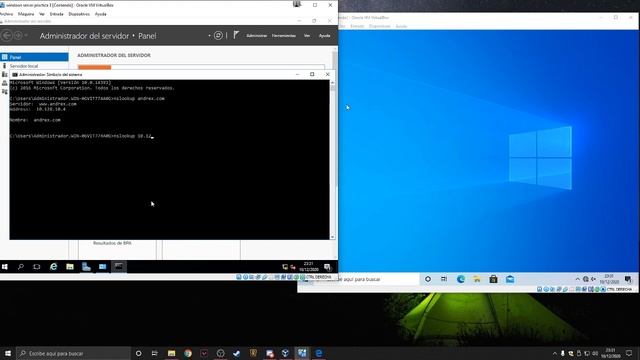
Task: Open Edge on host taskbar
Action: click(x=319, y=353)
